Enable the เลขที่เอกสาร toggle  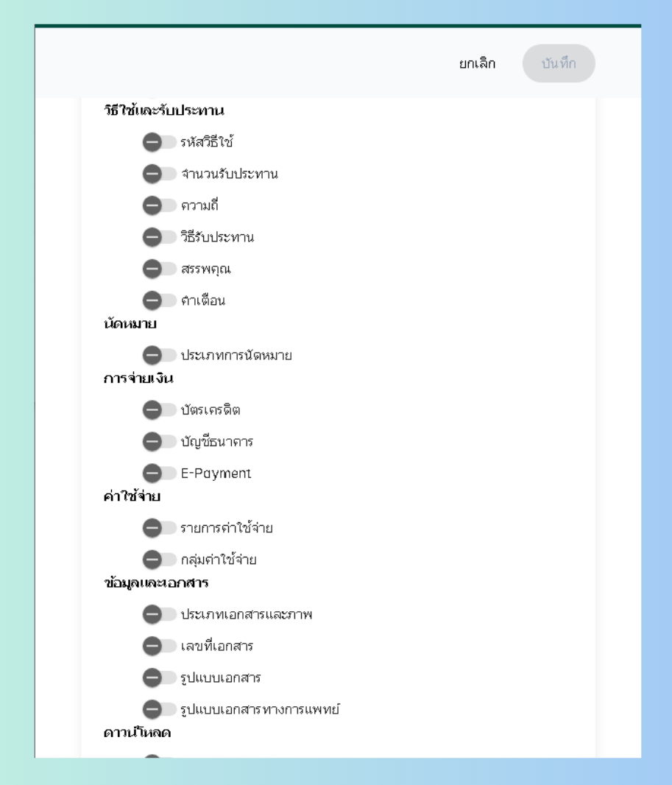click(x=160, y=646)
